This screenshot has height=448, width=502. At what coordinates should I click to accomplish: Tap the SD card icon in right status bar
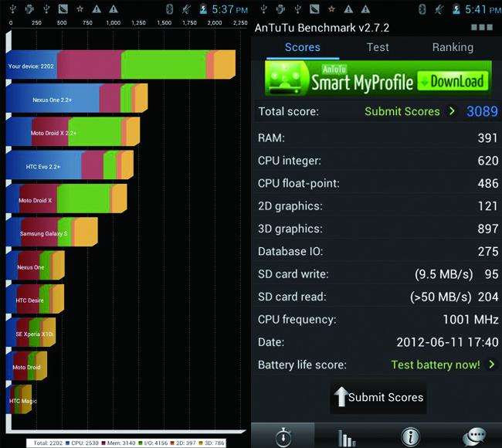[x=314, y=9]
